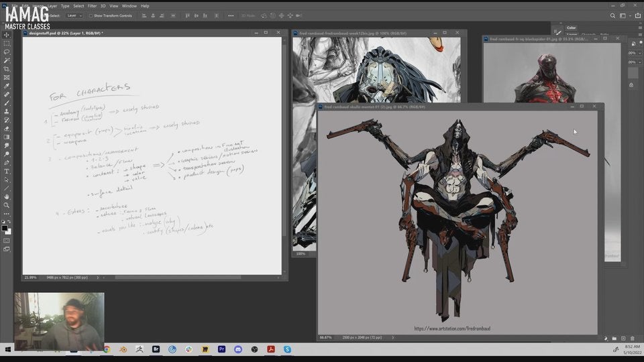
Task: Select the Pen tool
Action: point(7,163)
